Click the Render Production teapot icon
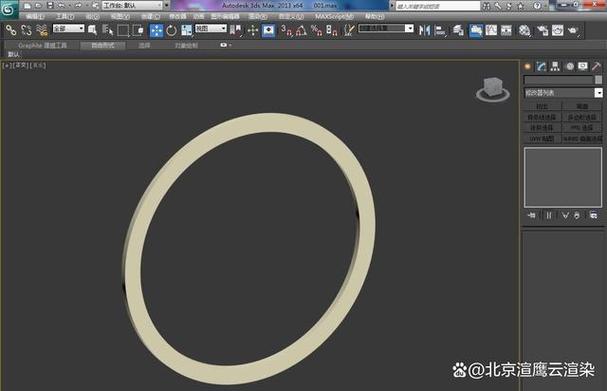Viewport: 607px width, 391px height. coord(573,30)
